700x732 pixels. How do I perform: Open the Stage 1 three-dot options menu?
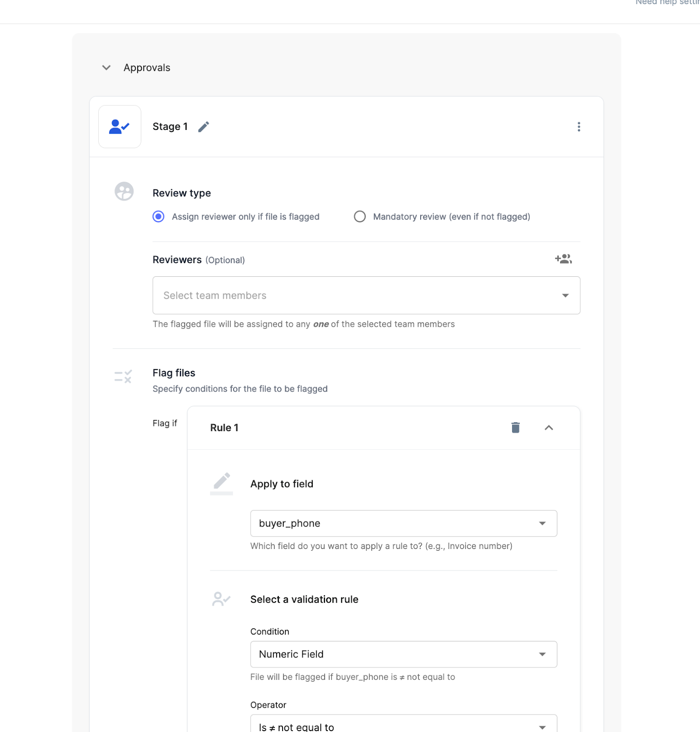click(x=578, y=127)
